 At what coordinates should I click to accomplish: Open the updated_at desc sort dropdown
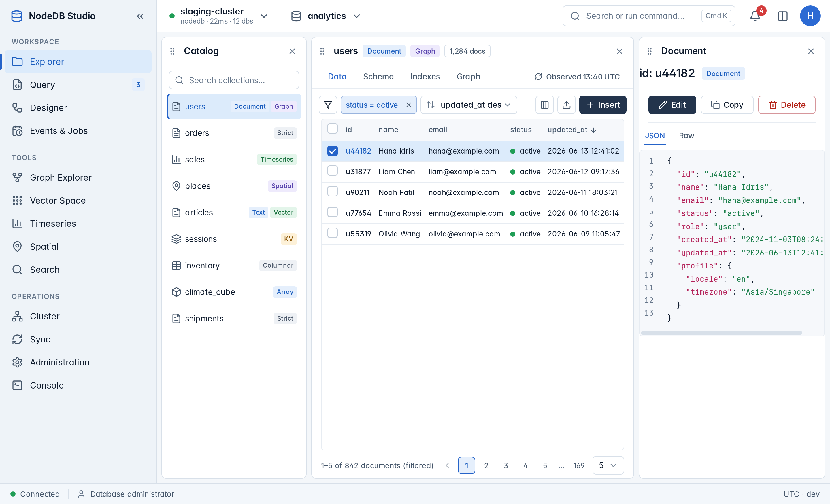pyautogui.click(x=469, y=105)
